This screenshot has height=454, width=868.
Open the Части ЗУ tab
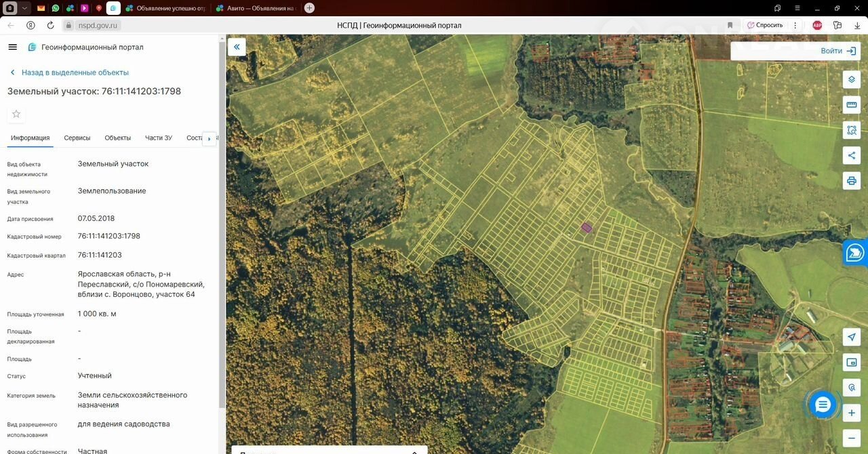coord(159,138)
